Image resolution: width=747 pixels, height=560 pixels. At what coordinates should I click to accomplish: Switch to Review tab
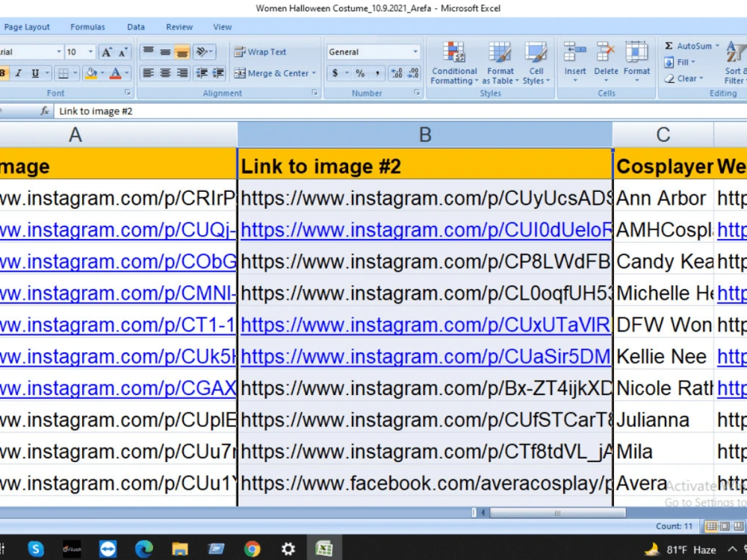point(179,27)
